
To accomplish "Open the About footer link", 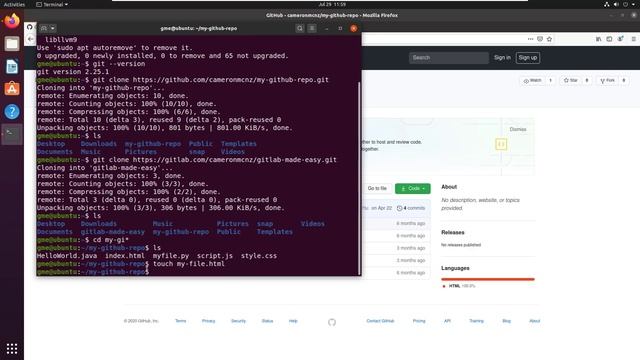I will click(x=535, y=321).
